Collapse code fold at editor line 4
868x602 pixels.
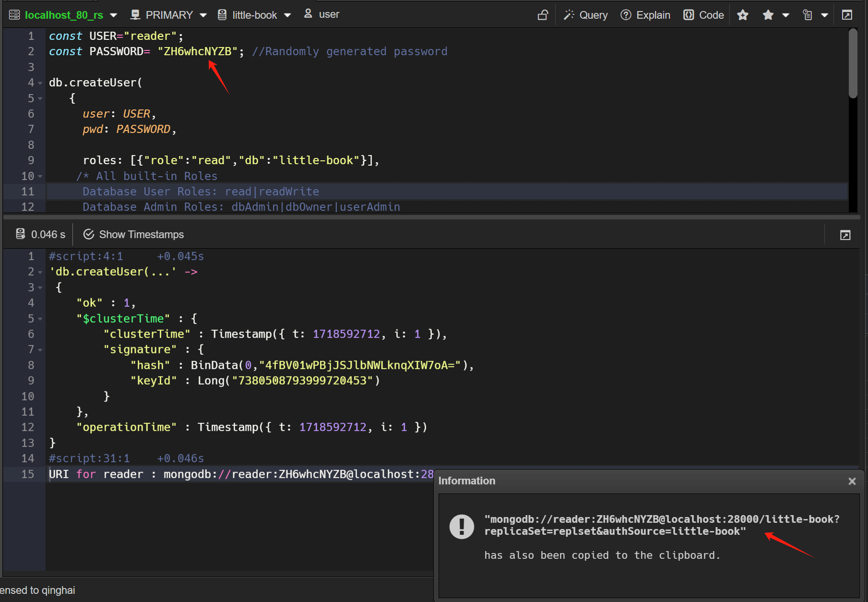coord(40,83)
